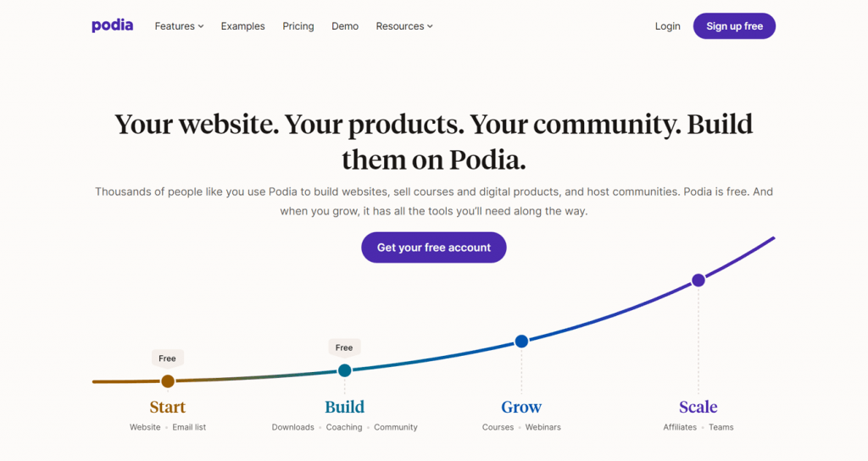Open the Examples page
The image size is (868, 461).
tap(243, 26)
